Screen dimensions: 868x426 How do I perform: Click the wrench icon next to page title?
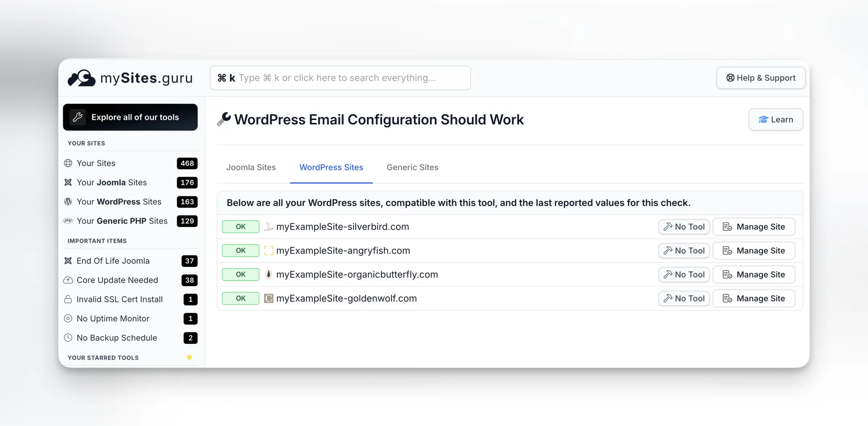pos(224,119)
